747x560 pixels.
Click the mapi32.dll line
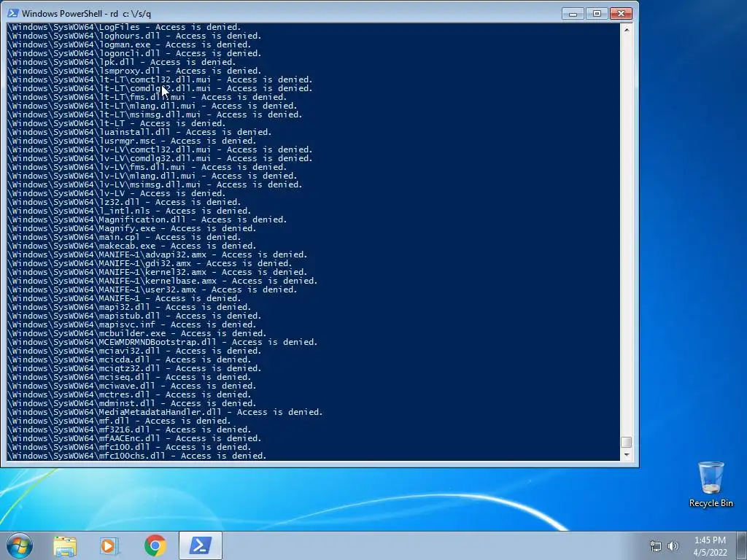[130, 307]
